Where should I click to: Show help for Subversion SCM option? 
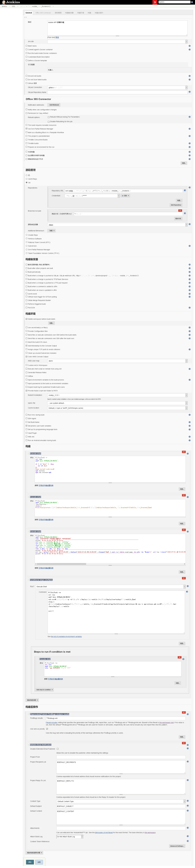tap(190, 246)
